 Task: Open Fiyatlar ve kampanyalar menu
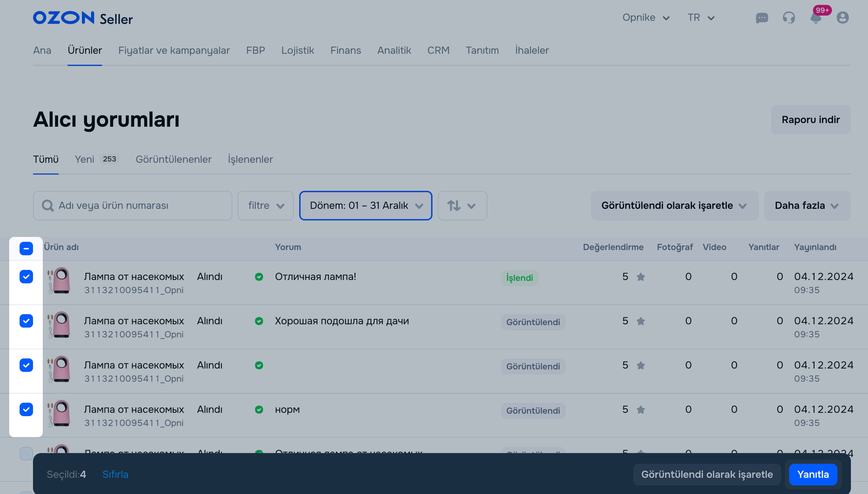pyautogui.click(x=174, y=50)
